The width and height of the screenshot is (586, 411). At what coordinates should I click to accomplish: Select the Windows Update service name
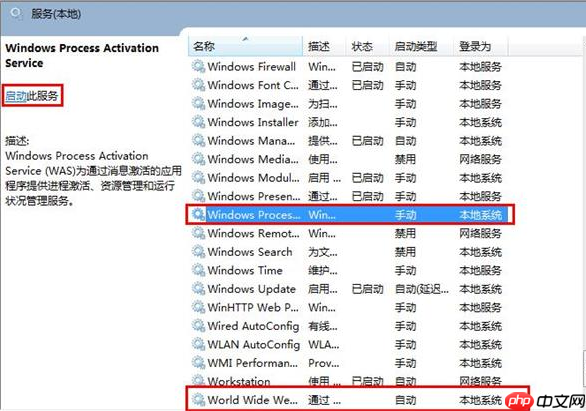pos(252,289)
